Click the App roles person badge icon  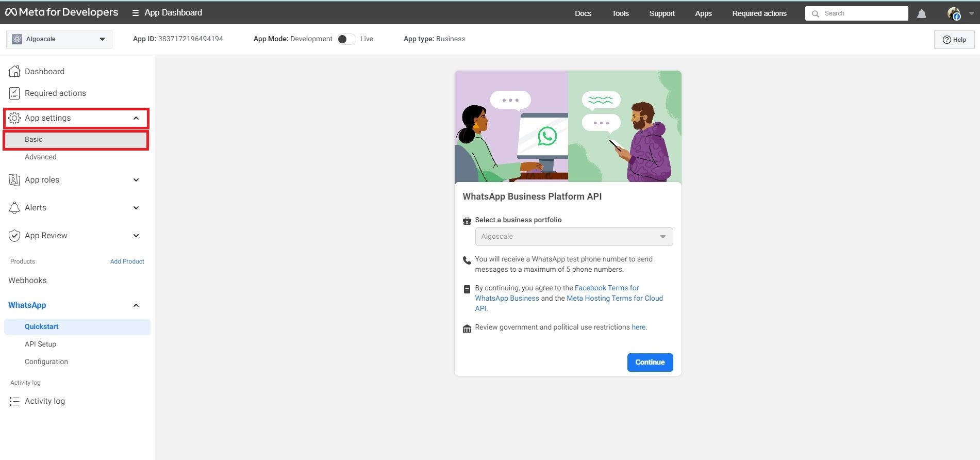tap(14, 180)
